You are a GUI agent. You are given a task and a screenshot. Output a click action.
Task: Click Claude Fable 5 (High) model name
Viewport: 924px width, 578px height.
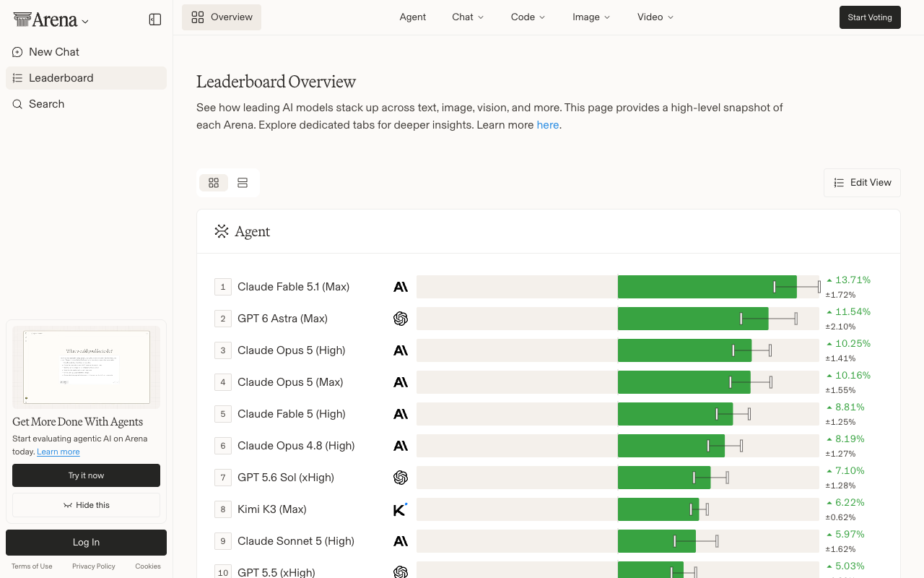coord(292,414)
